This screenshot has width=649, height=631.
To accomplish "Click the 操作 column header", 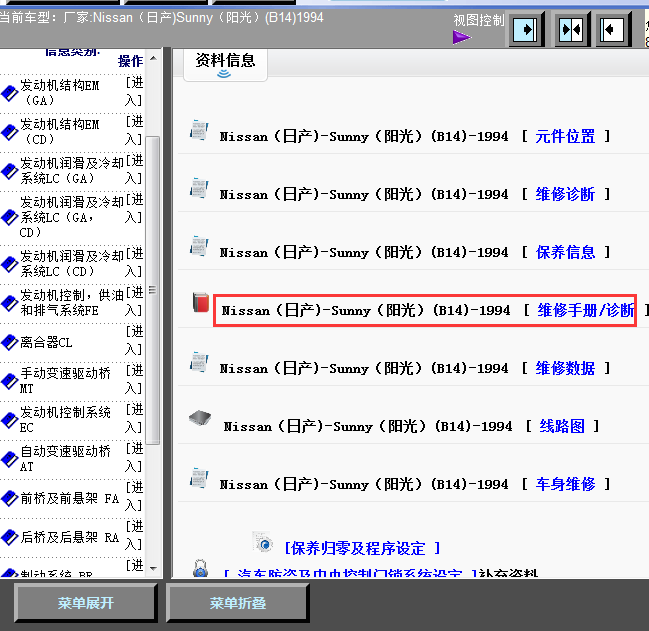I will pos(130,61).
